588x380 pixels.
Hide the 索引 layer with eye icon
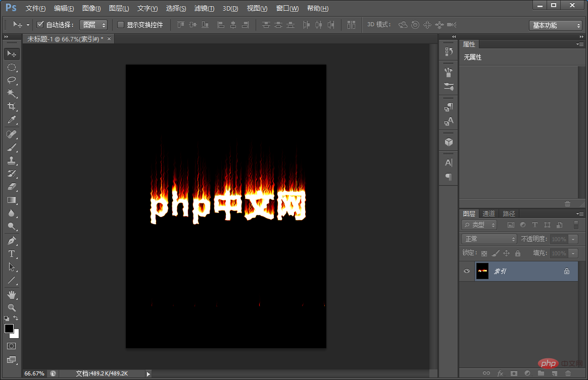pos(466,271)
